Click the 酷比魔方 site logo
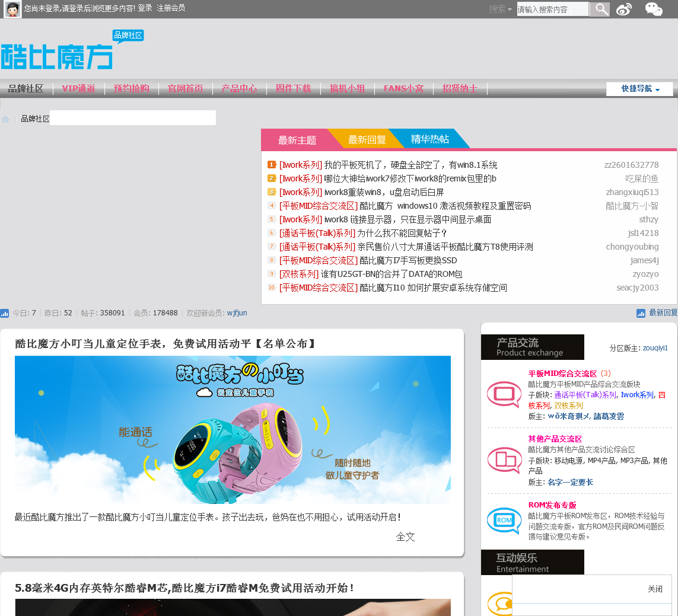 click(x=56, y=57)
